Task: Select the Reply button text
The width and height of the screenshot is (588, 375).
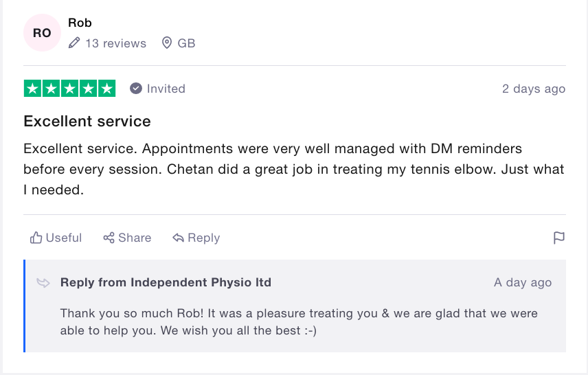Action: 203,238
